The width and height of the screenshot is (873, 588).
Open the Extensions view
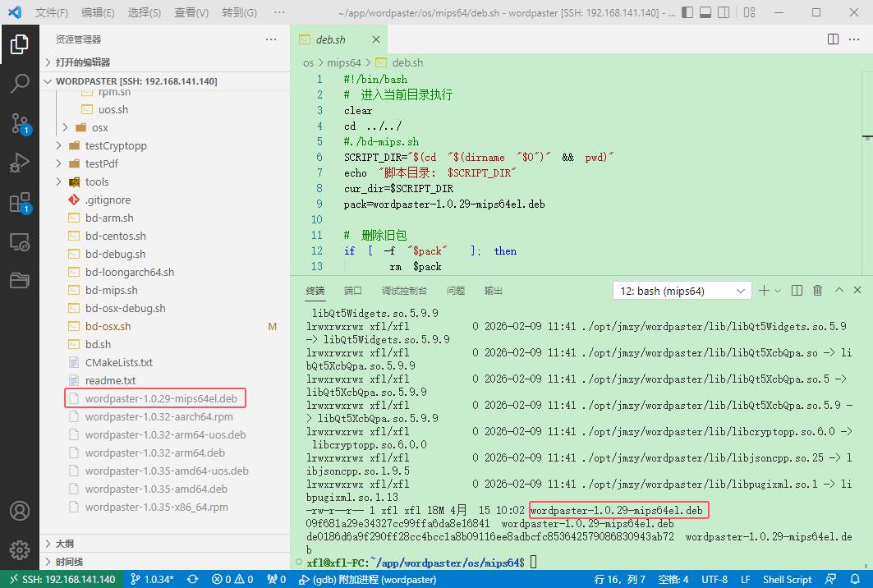tap(20, 203)
